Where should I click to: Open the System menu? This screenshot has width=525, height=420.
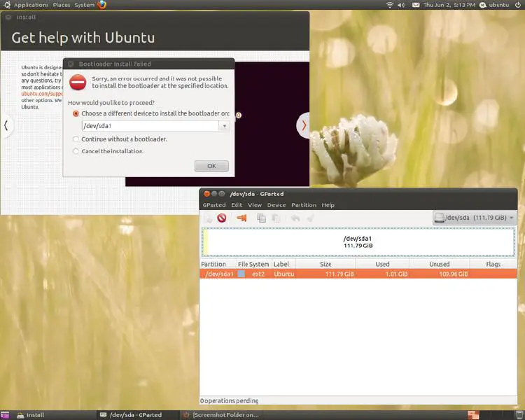coord(85,5)
